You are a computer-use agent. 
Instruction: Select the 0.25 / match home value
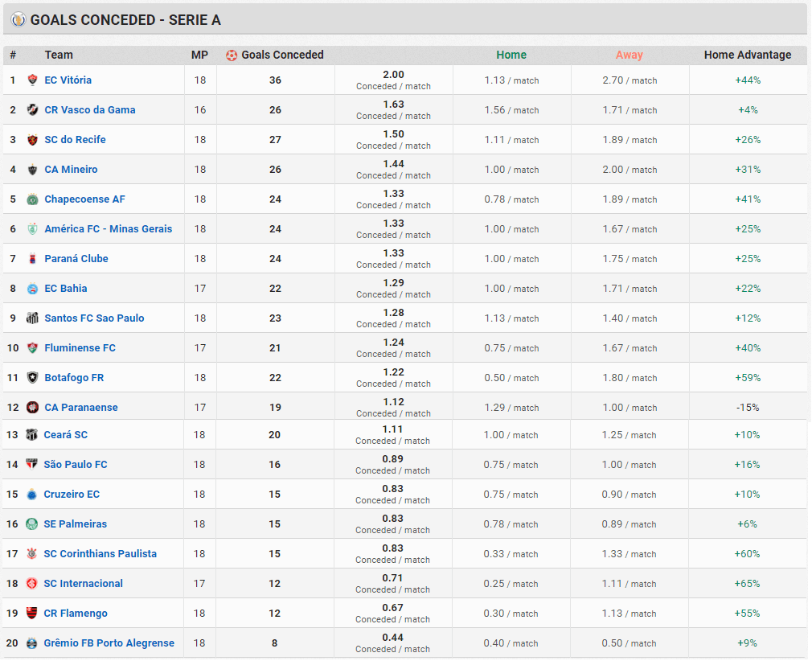(x=511, y=584)
